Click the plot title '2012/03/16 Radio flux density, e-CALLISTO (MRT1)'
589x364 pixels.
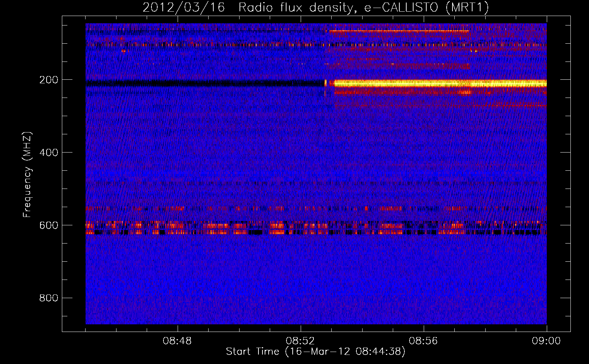(316, 7)
